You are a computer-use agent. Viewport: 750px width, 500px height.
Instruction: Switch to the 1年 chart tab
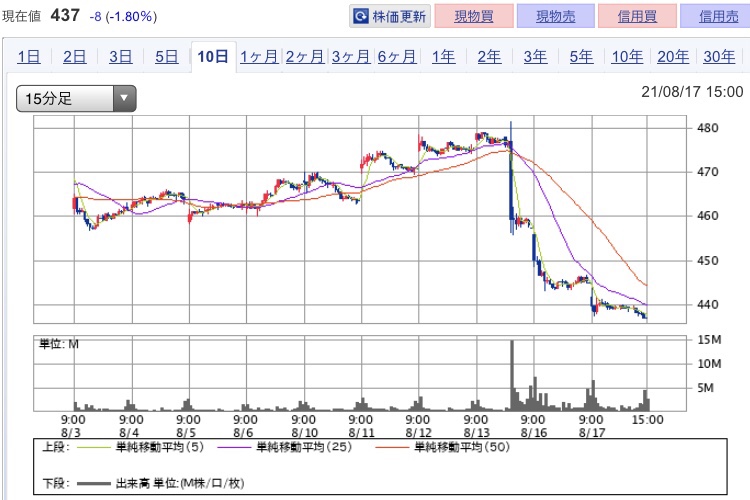(443, 57)
